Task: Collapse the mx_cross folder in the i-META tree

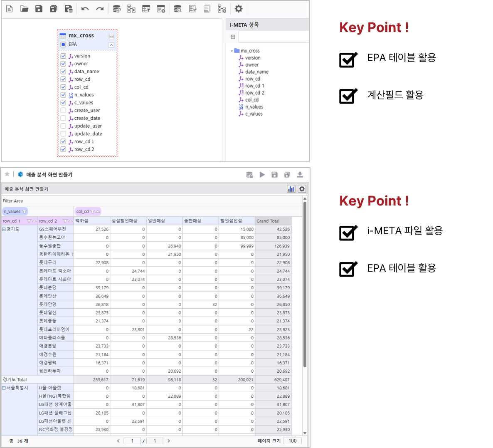Action: click(232, 50)
